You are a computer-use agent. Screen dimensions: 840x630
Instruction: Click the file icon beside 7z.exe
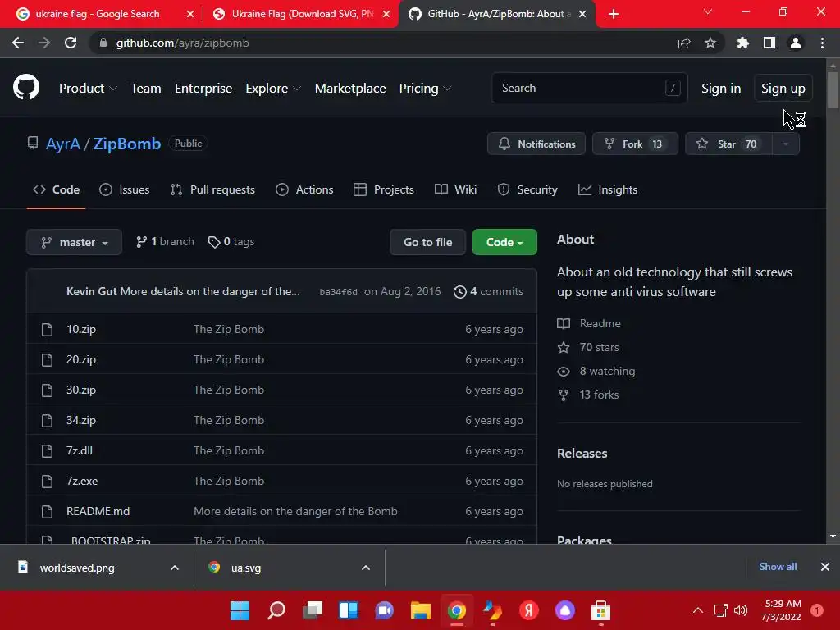tap(47, 481)
